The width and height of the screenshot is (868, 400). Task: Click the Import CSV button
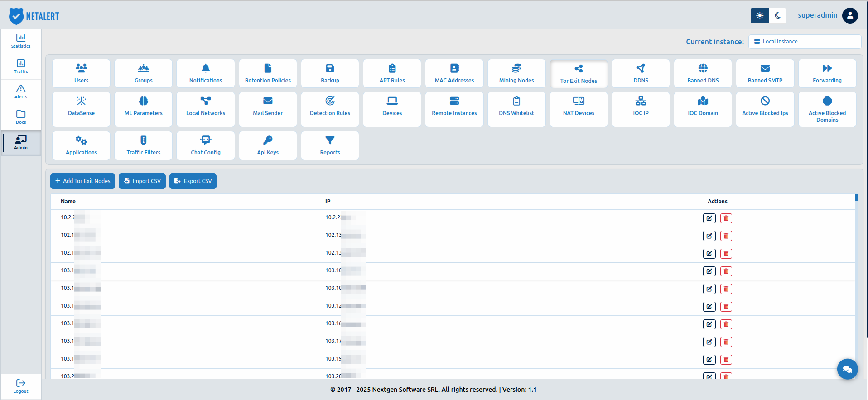pos(142,181)
